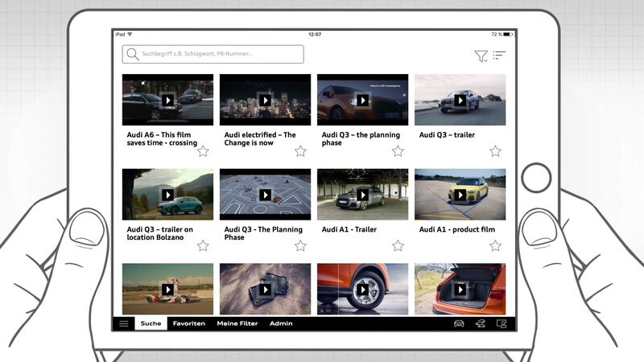The width and height of the screenshot is (644, 362).
Task: Favorite the Audi A6 film star
Action: (203, 151)
